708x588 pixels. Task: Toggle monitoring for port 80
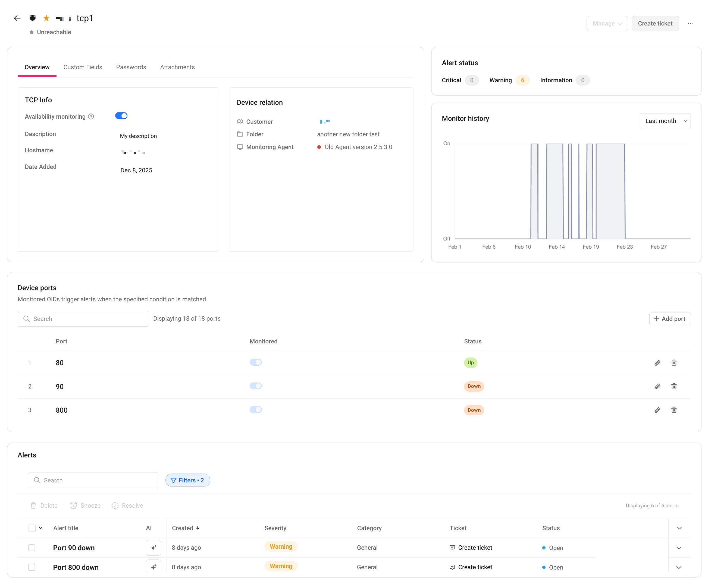[x=256, y=362]
